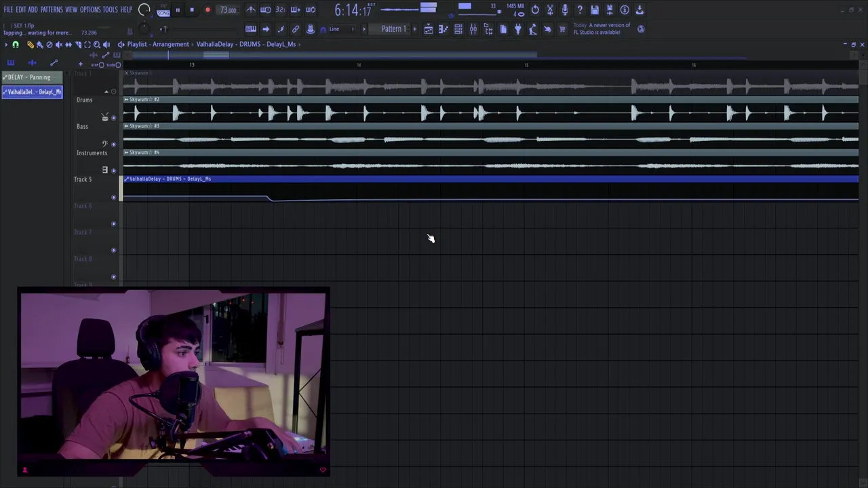Select ValhallaDelay DelayL_Ms clip in picker
The width and height of the screenshot is (868, 488).
click(x=32, y=91)
